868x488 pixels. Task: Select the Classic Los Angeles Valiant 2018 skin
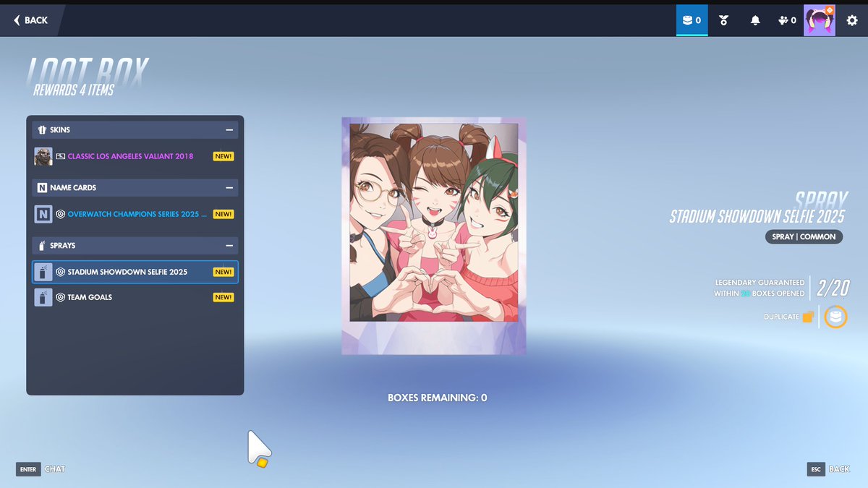pyautogui.click(x=135, y=156)
